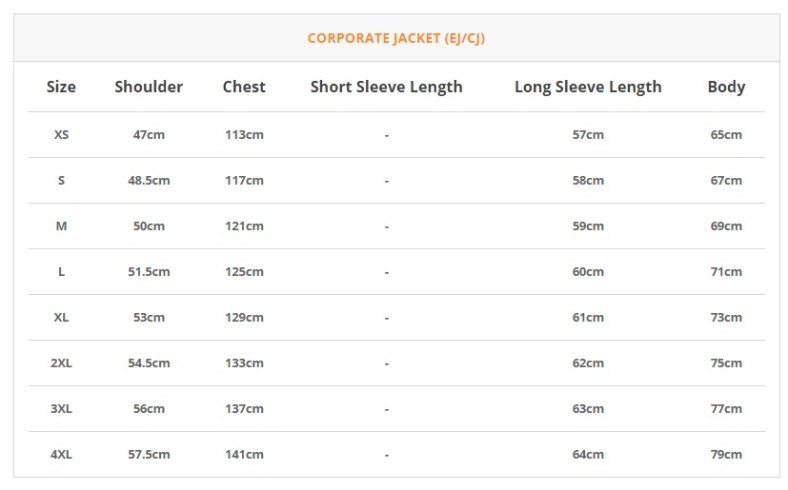Click the CORPORATE JACKET (EJ/CJ) title
This screenshot has width=788, height=490.
(396, 38)
